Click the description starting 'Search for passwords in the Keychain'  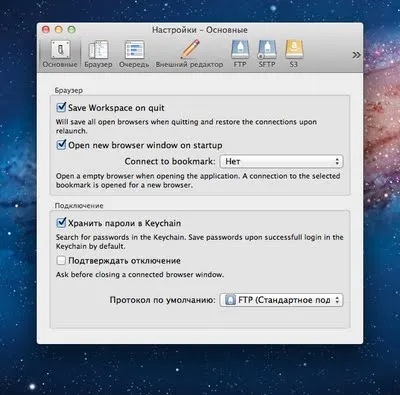pyautogui.click(x=200, y=242)
